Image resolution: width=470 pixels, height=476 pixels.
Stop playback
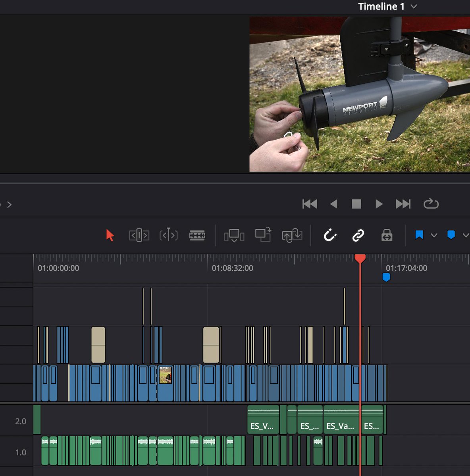pos(356,204)
